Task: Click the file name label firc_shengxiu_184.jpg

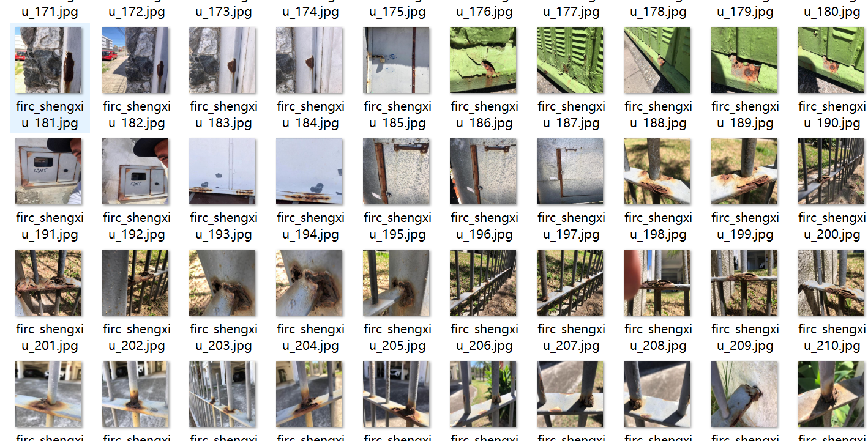Action: click(x=310, y=115)
